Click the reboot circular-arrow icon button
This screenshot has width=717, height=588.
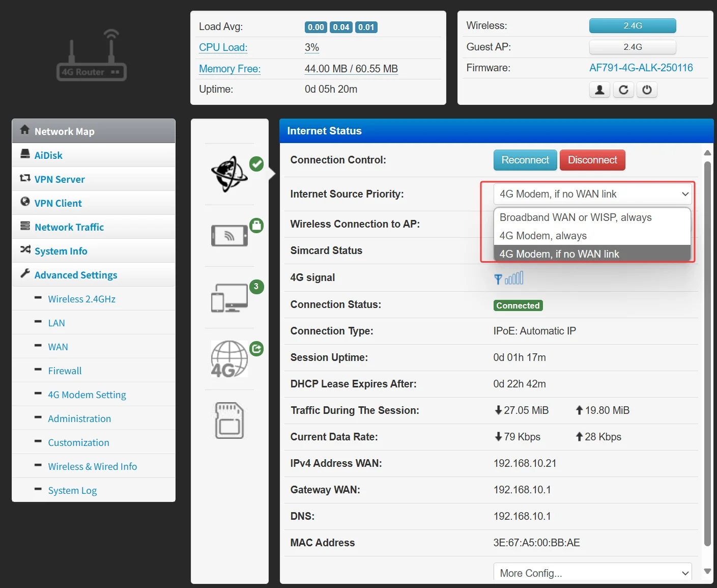pos(623,90)
